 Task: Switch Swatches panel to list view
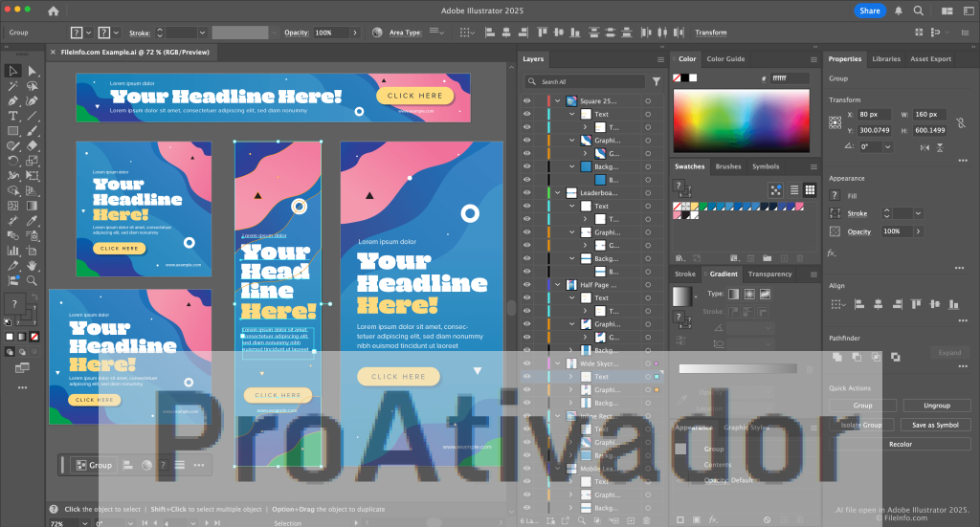(793, 189)
